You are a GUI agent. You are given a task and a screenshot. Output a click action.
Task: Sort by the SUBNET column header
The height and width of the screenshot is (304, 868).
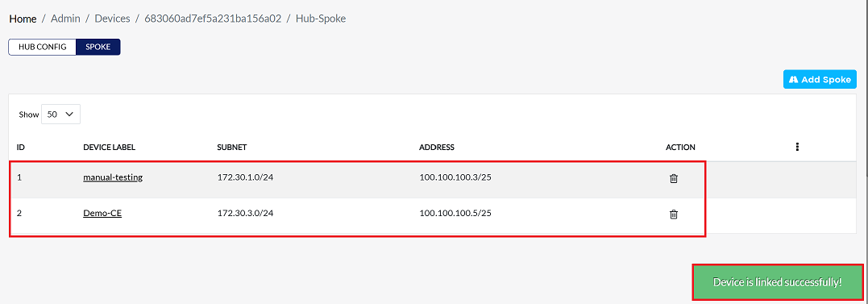pyautogui.click(x=232, y=148)
